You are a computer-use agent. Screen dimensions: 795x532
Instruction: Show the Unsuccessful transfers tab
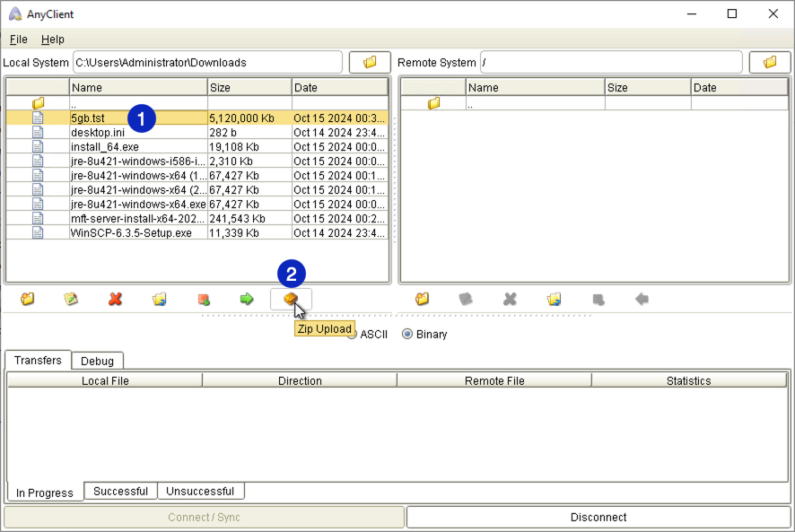200,492
